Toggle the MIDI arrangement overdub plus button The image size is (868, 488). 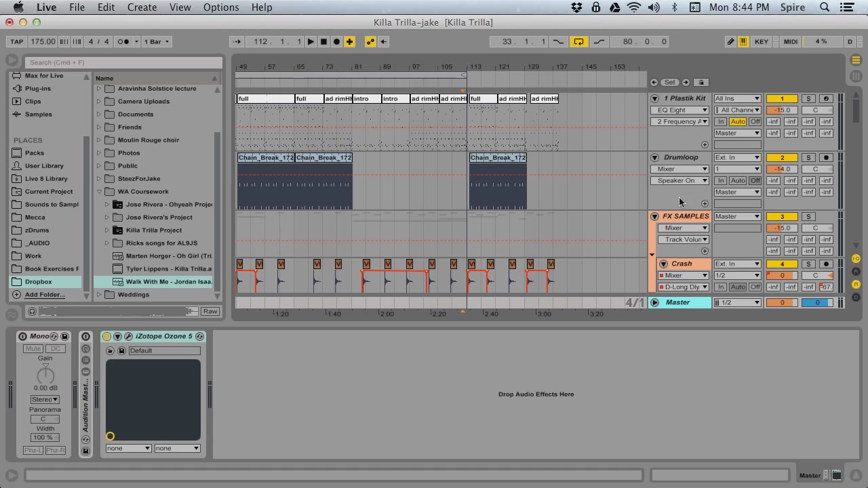coord(349,41)
